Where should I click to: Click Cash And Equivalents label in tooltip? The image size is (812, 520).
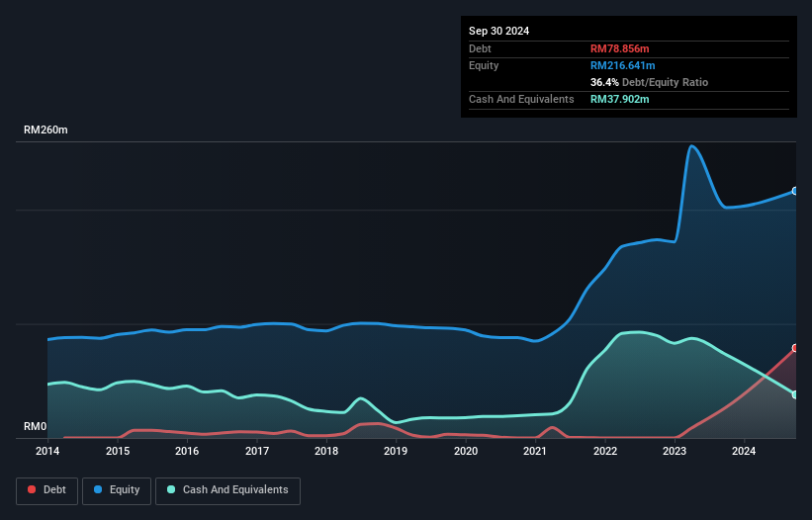click(x=521, y=99)
